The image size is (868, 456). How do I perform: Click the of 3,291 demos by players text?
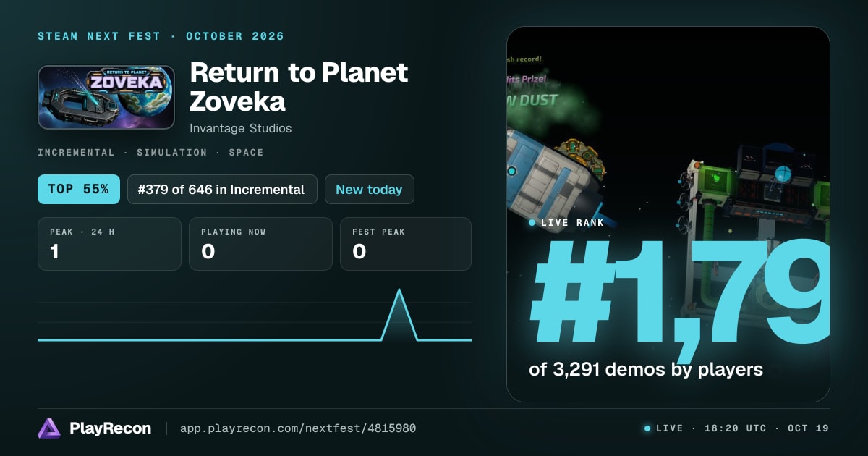646,369
